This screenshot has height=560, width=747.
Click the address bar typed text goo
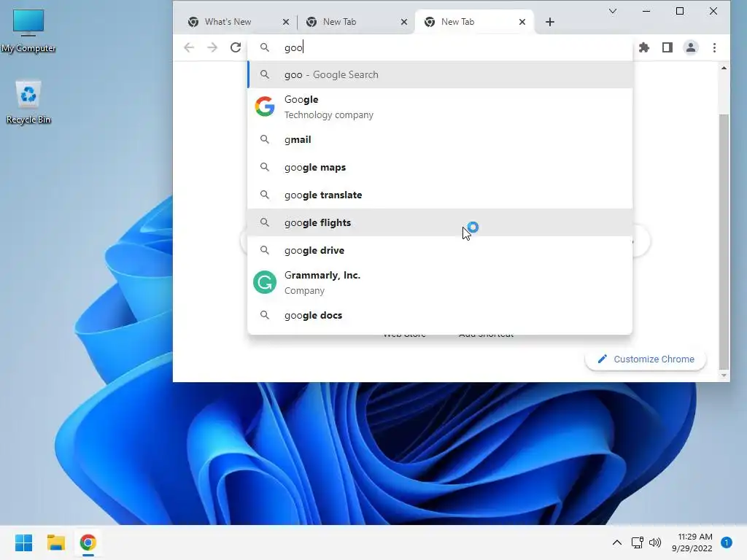point(293,47)
